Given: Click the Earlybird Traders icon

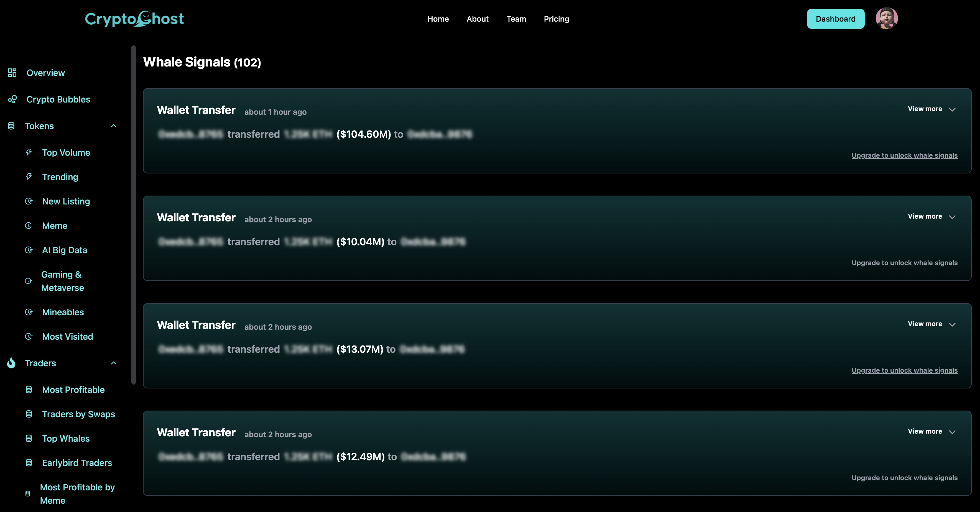Looking at the screenshot, I should point(29,463).
